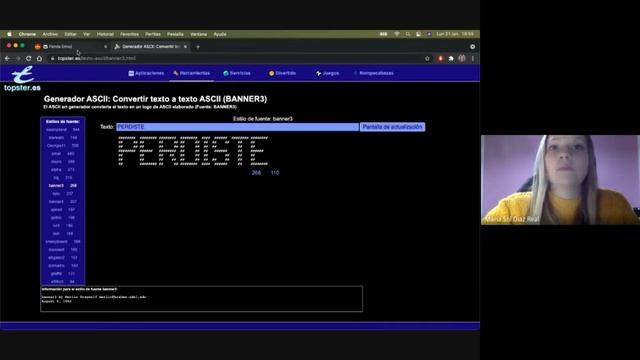The image size is (640, 360).
Task: Select the big font style
Action: click(62, 178)
